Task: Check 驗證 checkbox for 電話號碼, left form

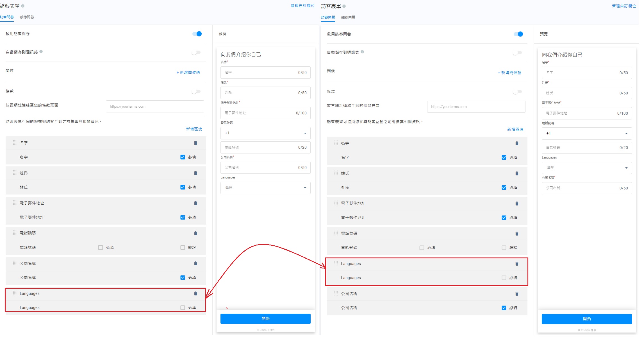Action: coord(183,247)
